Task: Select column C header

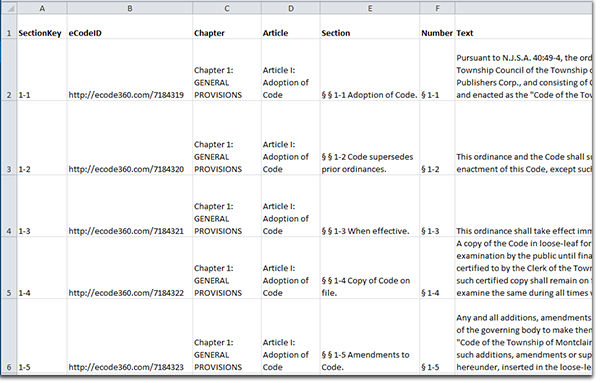Action: point(227,8)
